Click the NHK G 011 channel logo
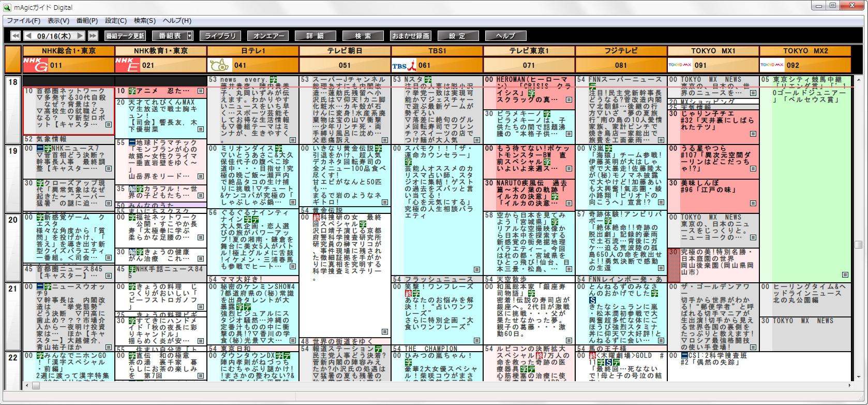868x405 pixels. (x=35, y=65)
